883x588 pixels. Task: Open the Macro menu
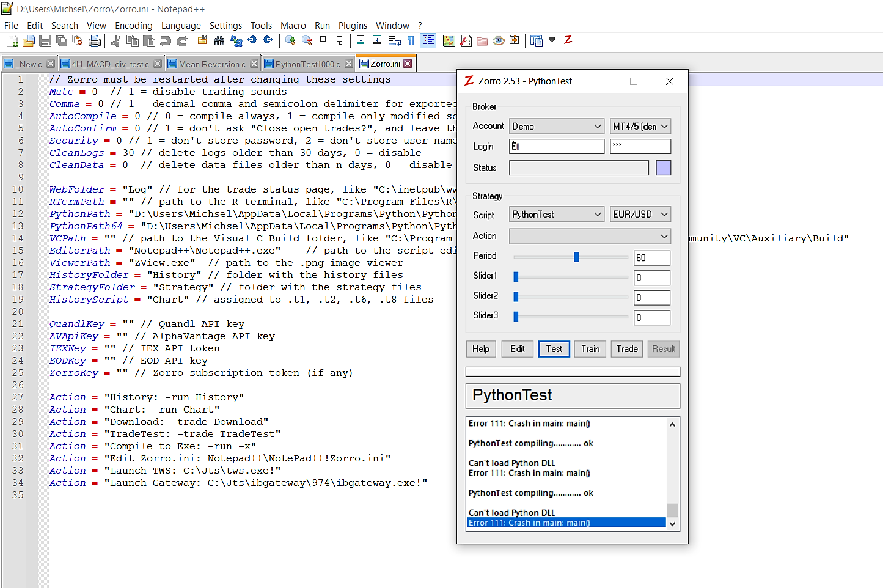(x=293, y=26)
